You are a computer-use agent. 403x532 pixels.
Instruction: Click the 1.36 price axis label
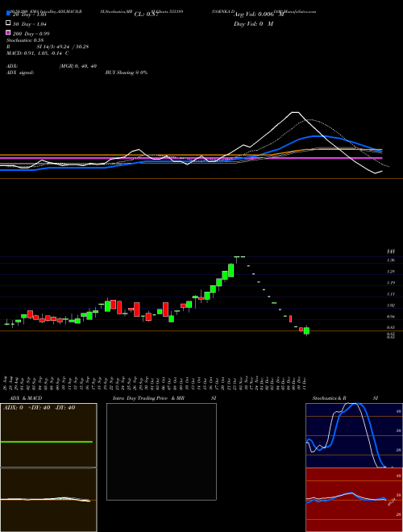(x=391, y=260)
